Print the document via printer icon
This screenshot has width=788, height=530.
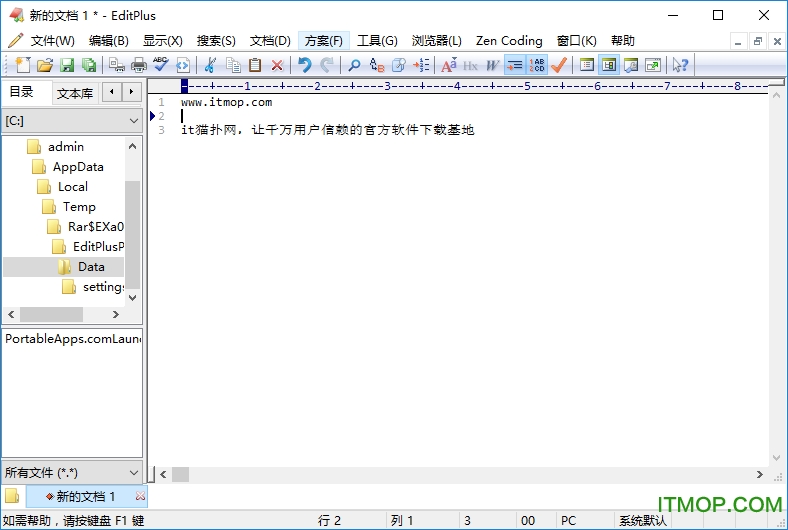[139, 65]
